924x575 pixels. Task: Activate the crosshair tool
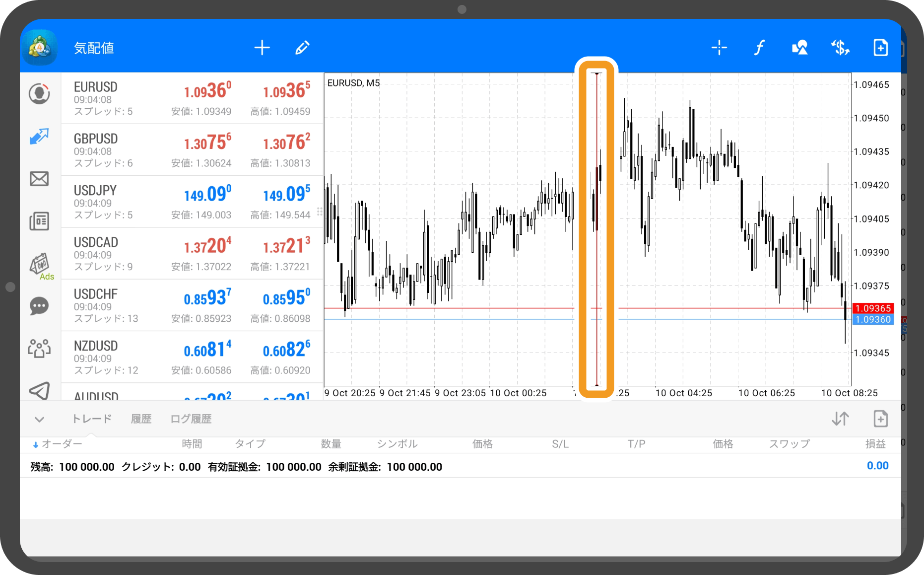(x=719, y=48)
